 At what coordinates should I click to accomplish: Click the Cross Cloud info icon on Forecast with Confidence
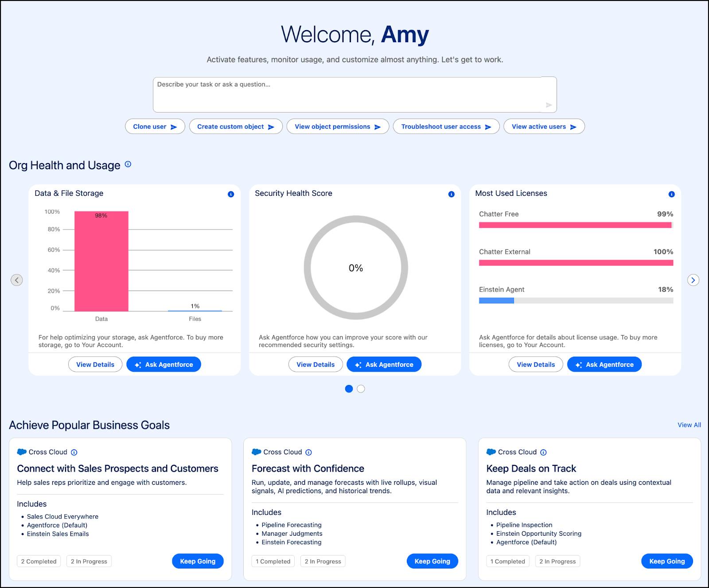point(308,452)
